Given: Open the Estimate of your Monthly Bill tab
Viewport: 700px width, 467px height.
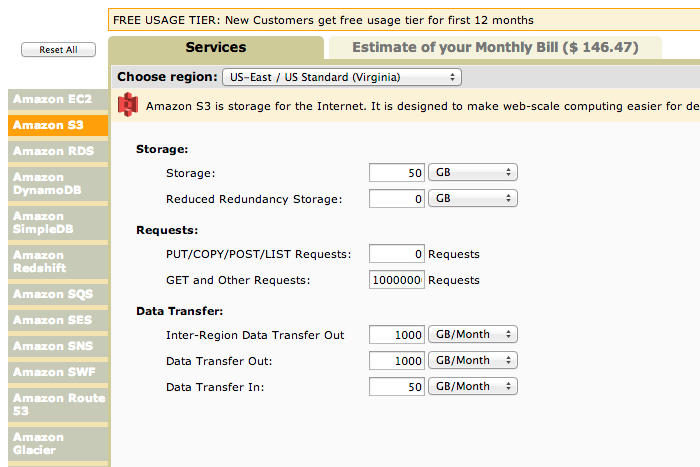Looking at the screenshot, I should 495,47.
